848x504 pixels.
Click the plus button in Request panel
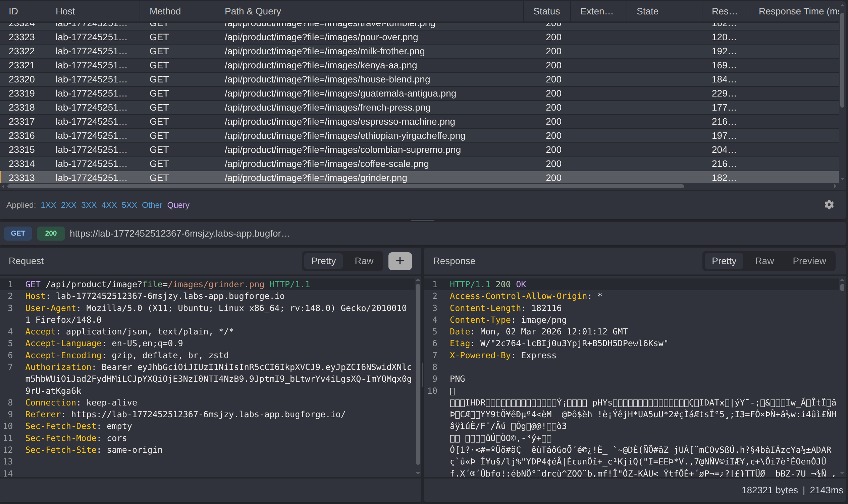(400, 261)
